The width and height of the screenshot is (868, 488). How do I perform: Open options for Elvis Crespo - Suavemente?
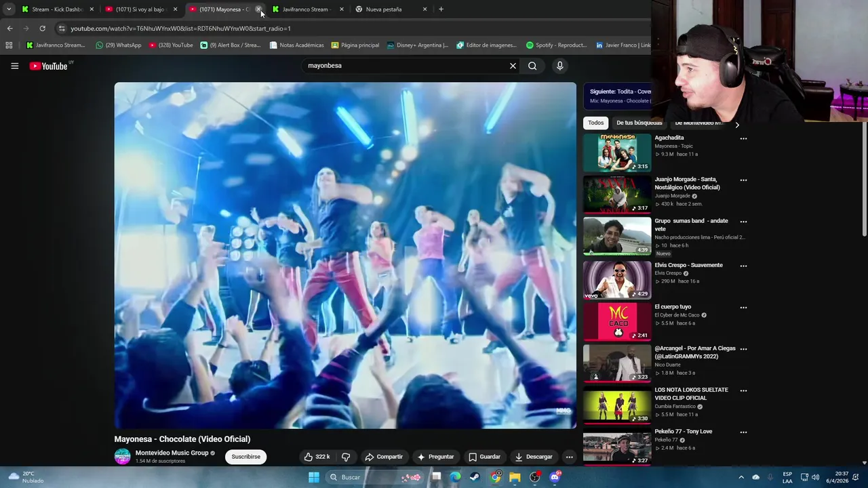click(743, 266)
